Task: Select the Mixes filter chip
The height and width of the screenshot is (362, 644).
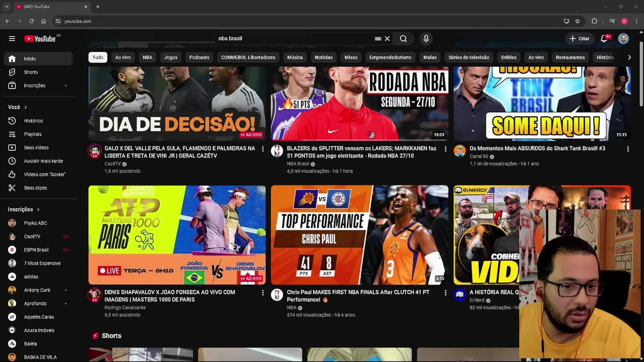Action: (351, 57)
